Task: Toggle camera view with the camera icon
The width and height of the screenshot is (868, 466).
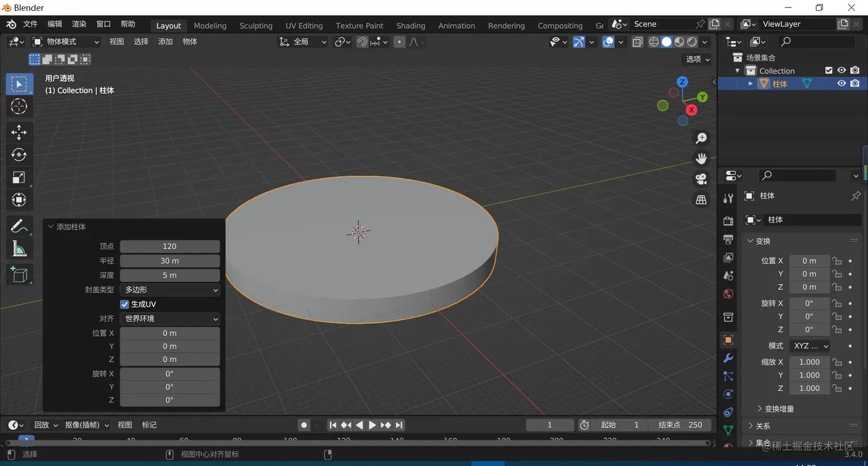Action: point(701,179)
